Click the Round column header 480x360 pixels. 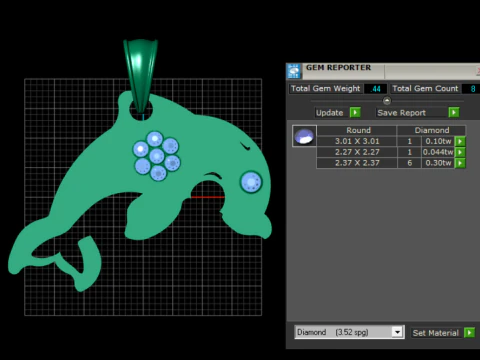pyautogui.click(x=357, y=130)
